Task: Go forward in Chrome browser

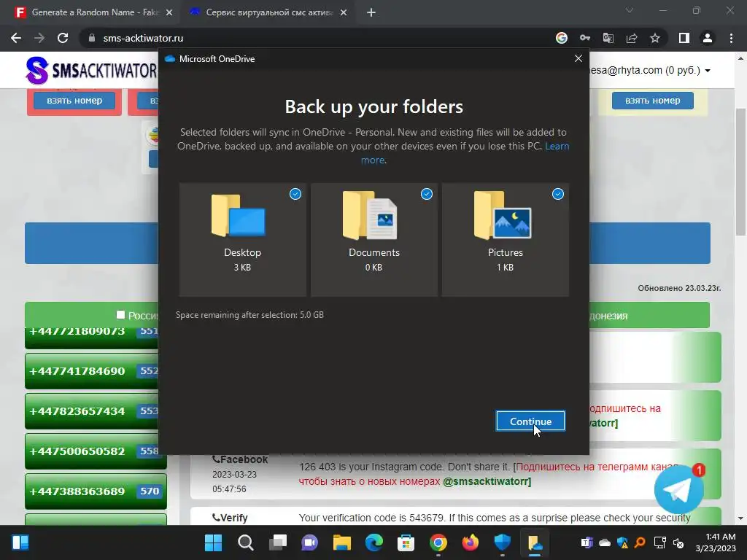Action: 39,38
